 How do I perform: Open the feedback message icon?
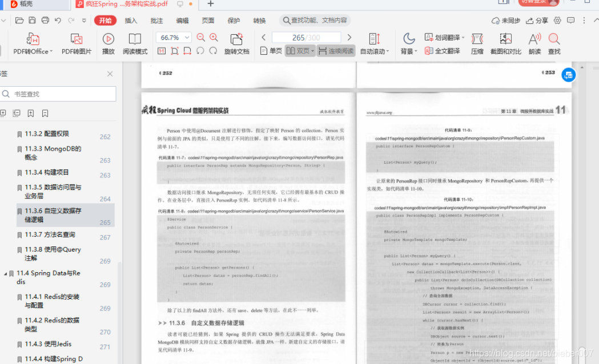(x=570, y=21)
